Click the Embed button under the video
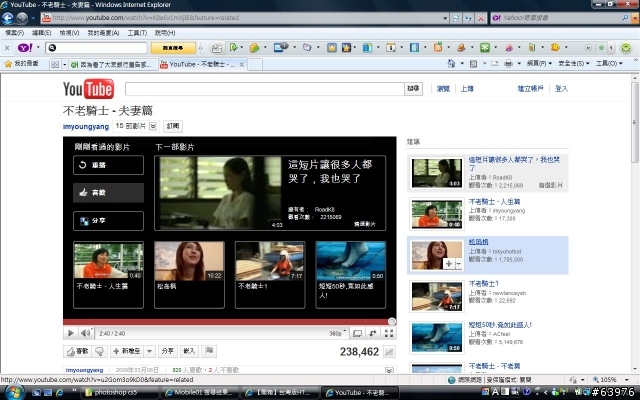 [189, 351]
